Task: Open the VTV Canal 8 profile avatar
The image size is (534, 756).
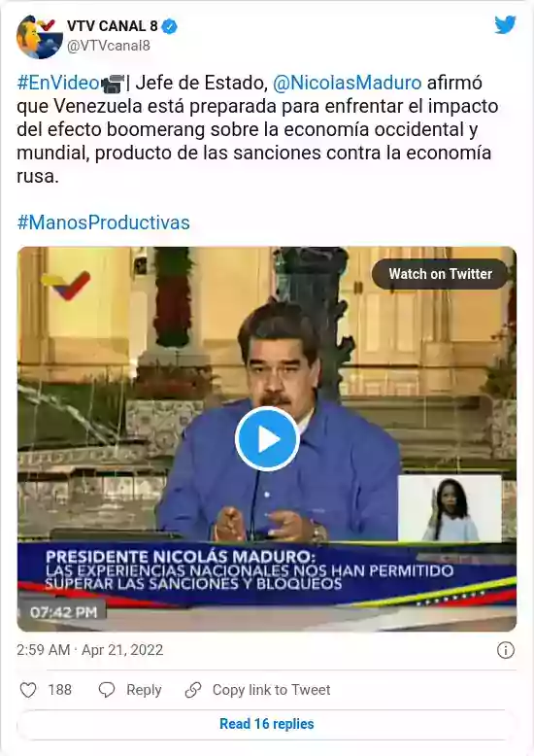Action: coord(40,37)
